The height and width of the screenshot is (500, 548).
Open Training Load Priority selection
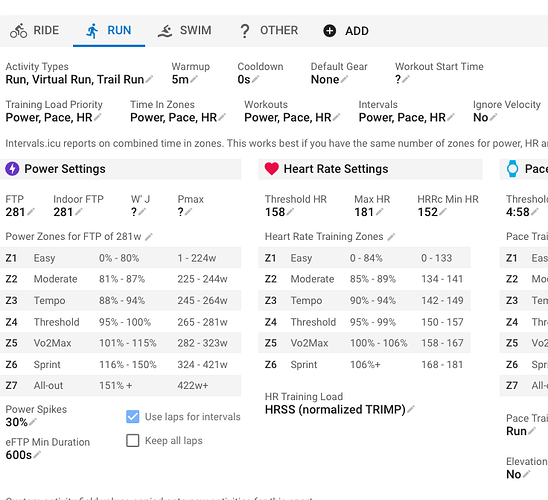coord(53,117)
